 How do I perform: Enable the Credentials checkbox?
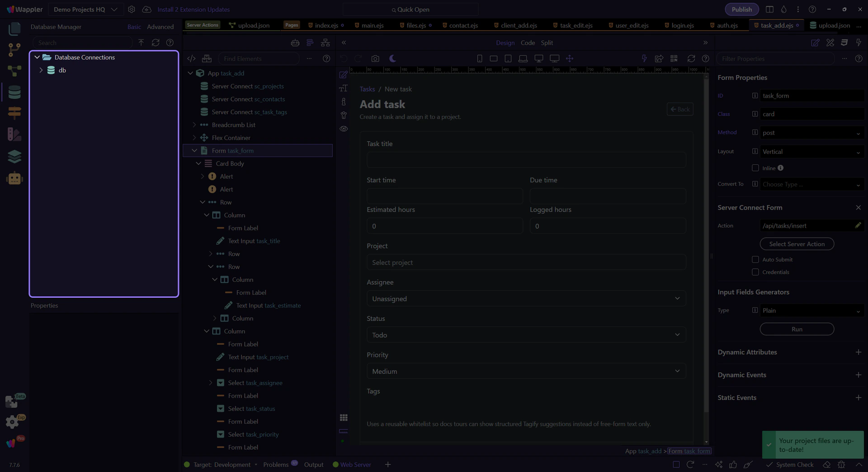click(755, 272)
